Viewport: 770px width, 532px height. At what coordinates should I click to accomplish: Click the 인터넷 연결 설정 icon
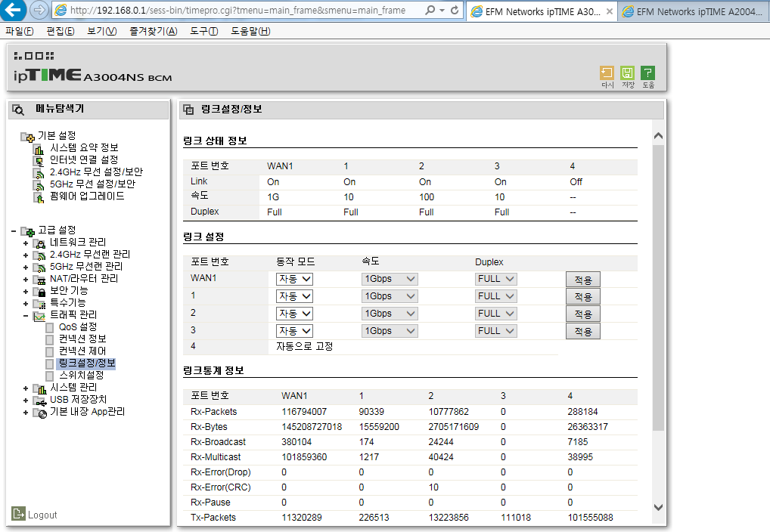pyautogui.click(x=39, y=161)
